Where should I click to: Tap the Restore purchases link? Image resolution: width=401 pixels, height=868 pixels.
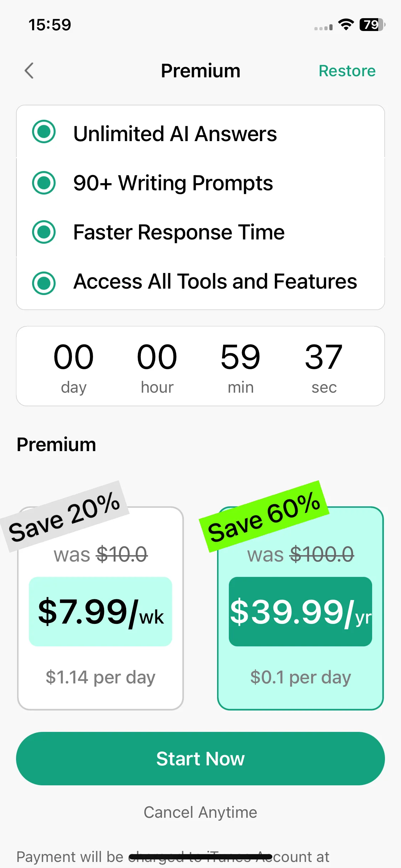click(347, 71)
